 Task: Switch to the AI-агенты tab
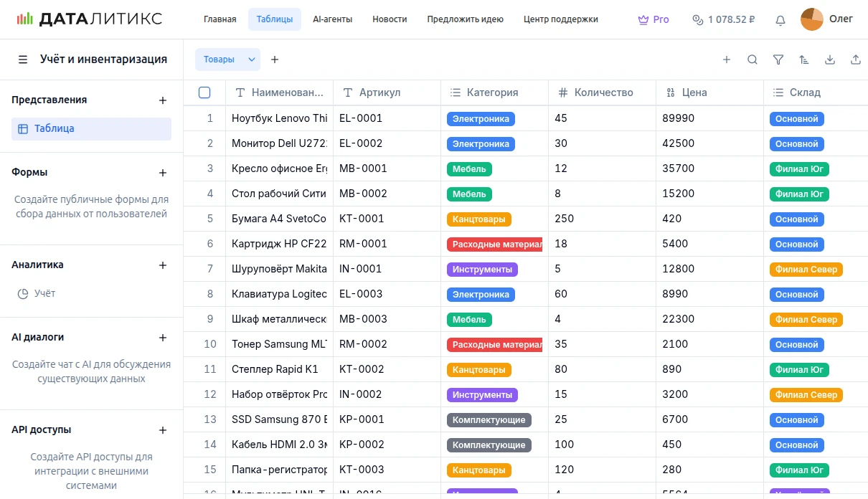[x=332, y=19]
